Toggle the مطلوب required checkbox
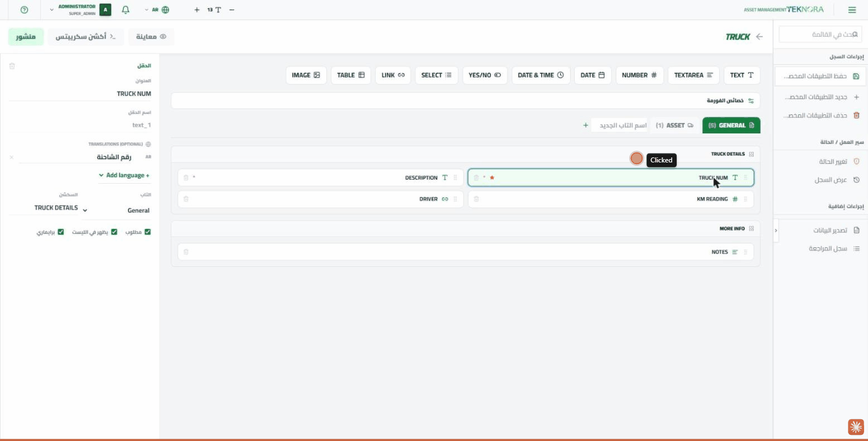 tap(148, 232)
